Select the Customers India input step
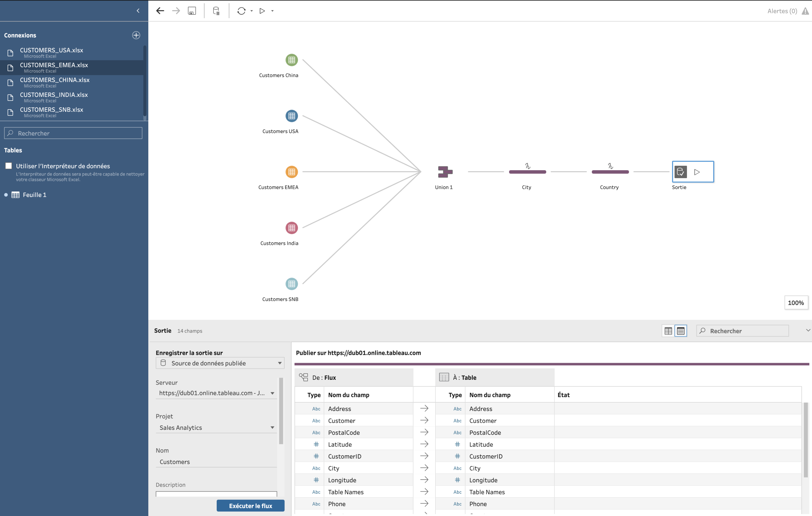Image resolution: width=812 pixels, height=516 pixels. (x=292, y=228)
